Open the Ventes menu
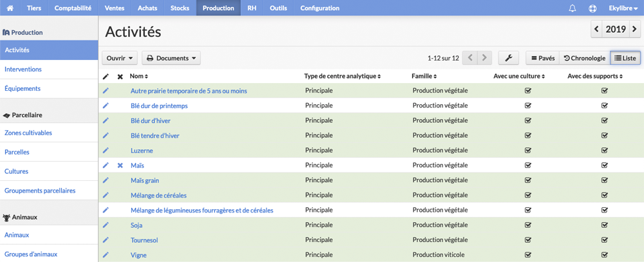This screenshot has height=262, width=644. [115, 8]
